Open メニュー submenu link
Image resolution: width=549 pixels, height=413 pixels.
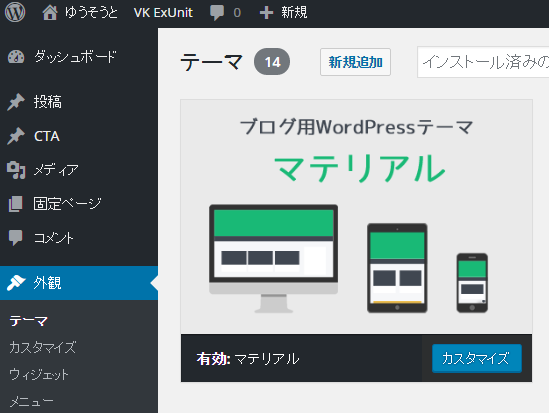point(32,401)
